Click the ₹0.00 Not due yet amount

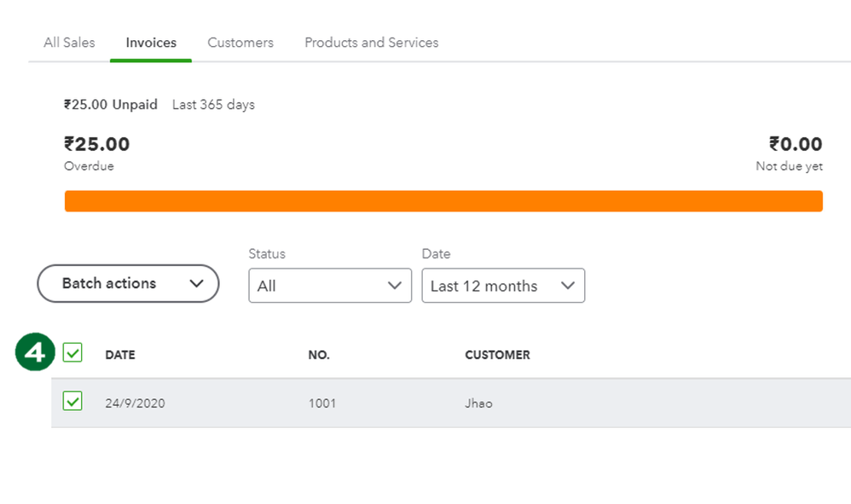click(x=795, y=145)
